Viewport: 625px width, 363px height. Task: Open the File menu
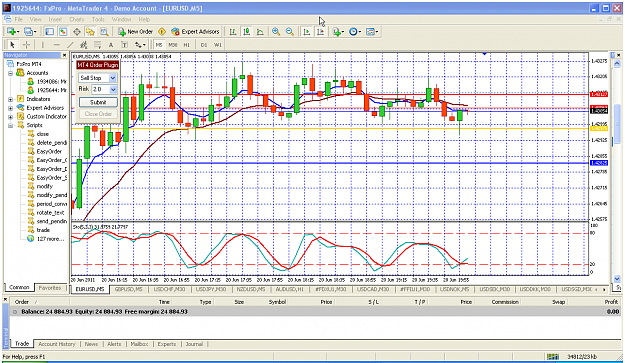pos(19,19)
